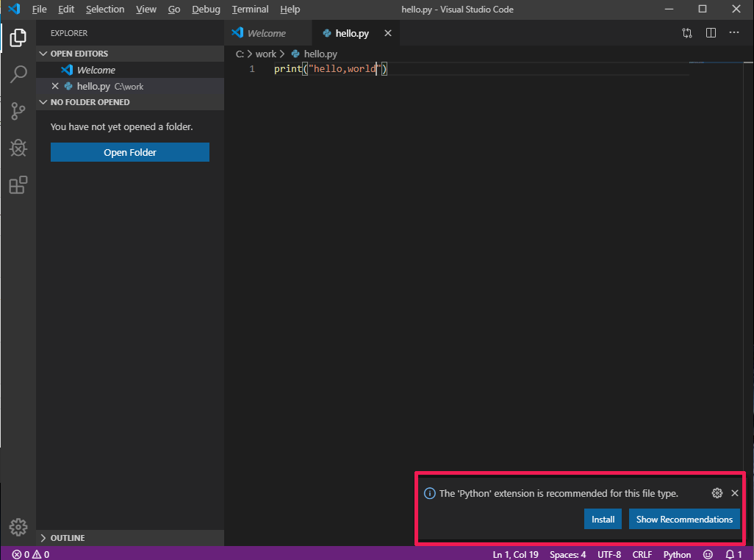The height and width of the screenshot is (560, 754).
Task: Click notification gear configure icon
Action: [x=717, y=493]
